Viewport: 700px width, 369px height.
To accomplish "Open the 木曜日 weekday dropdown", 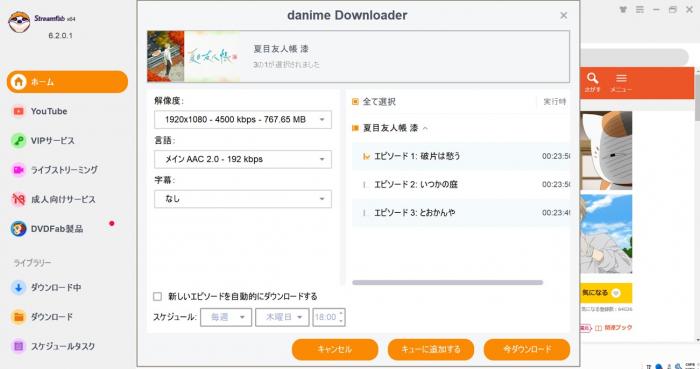I will pyautogui.click(x=282, y=317).
